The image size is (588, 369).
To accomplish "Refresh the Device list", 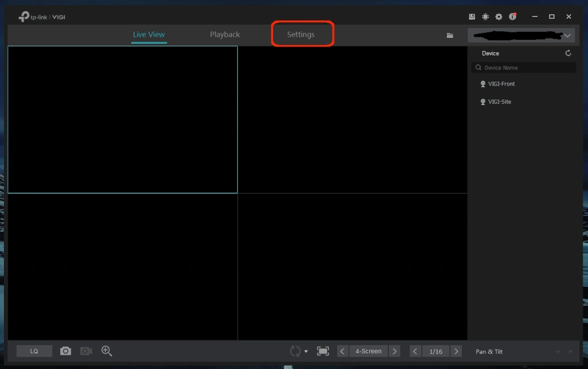I will pyautogui.click(x=568, y=54).
